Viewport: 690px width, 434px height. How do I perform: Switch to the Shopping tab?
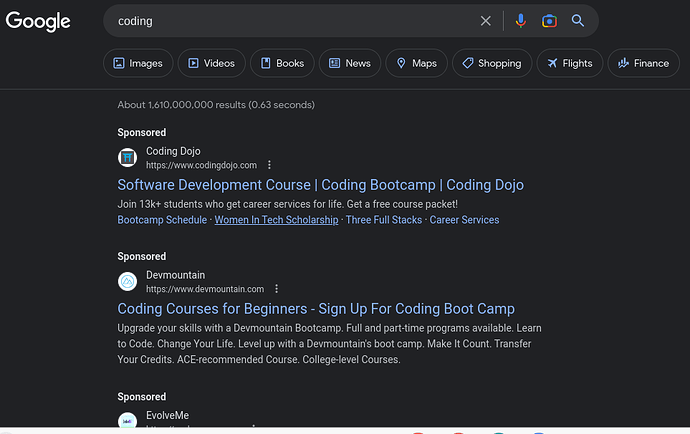tap(492, 63)
